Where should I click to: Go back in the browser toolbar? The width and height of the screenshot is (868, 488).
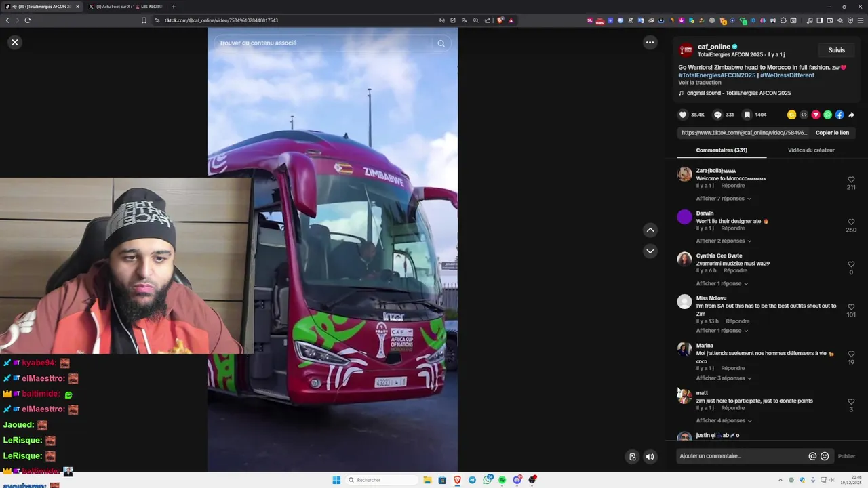coord(7,20)
